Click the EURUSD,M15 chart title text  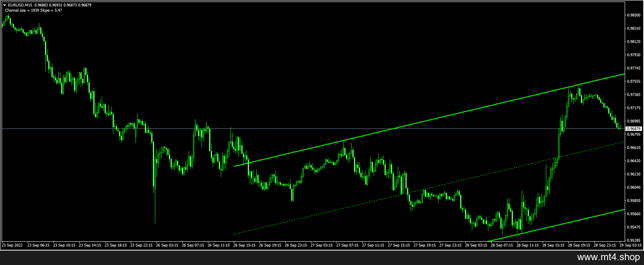[x=20, y=5]
